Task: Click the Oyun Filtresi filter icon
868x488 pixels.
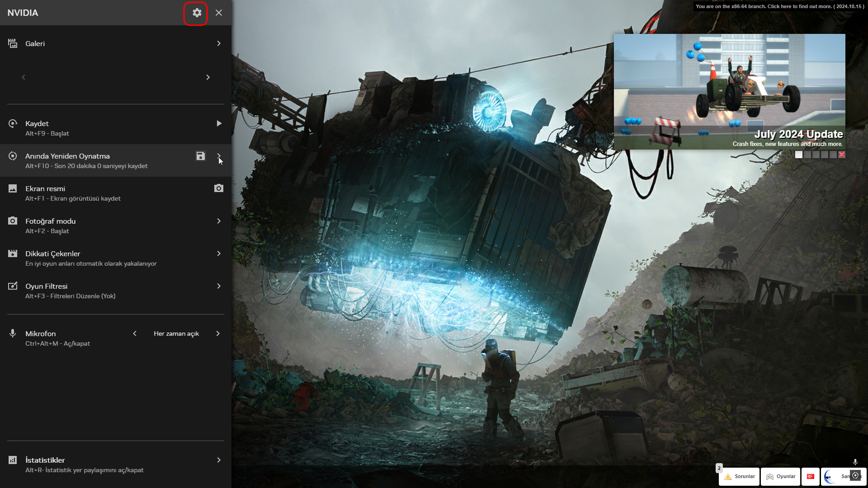Action: pyautogui.click(x=13, y=286)
